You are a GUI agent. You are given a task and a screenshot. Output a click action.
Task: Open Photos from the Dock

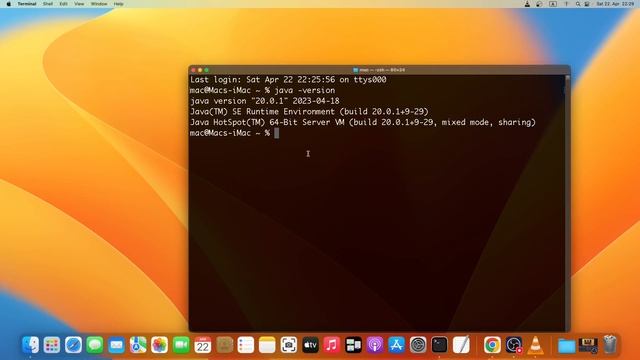(x=159, y=345)
